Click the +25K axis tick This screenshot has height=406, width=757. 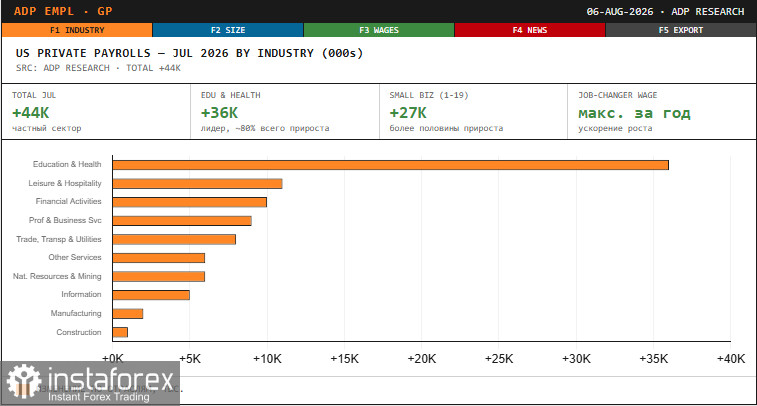click(x=499, y=359)
